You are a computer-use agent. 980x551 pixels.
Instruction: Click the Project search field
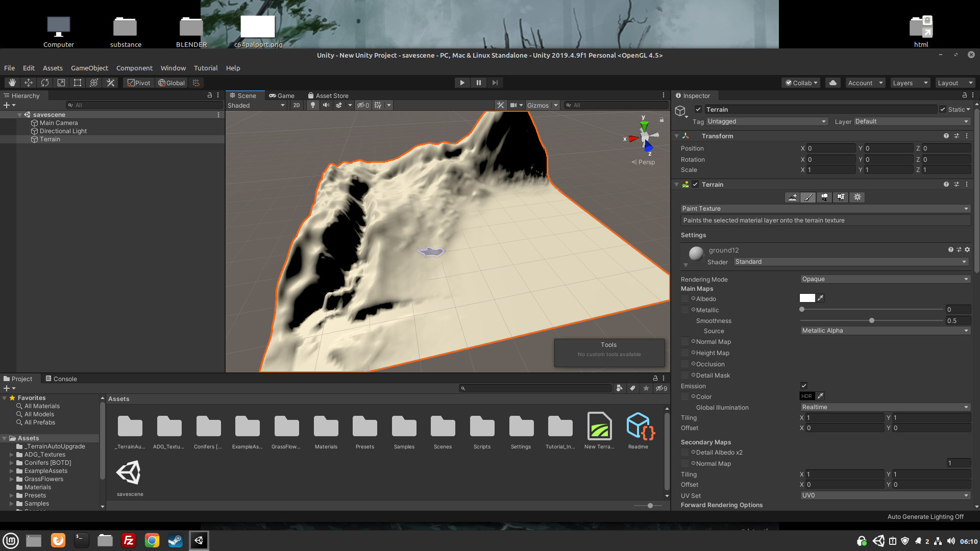[535, 388]
